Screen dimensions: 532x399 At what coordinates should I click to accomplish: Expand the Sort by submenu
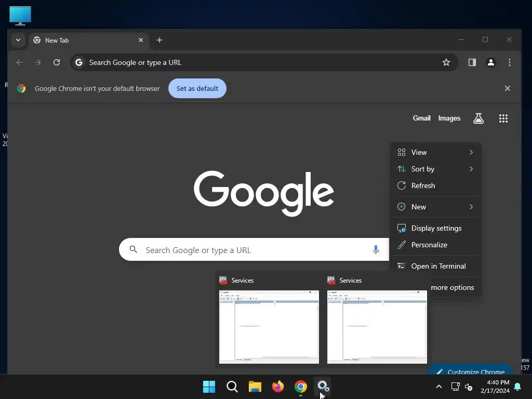click(436, 169)
